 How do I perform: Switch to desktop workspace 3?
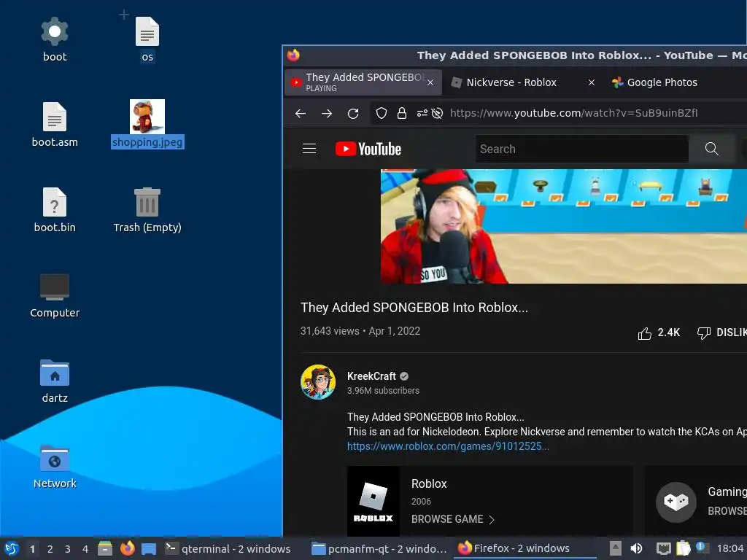pos(68,549)
